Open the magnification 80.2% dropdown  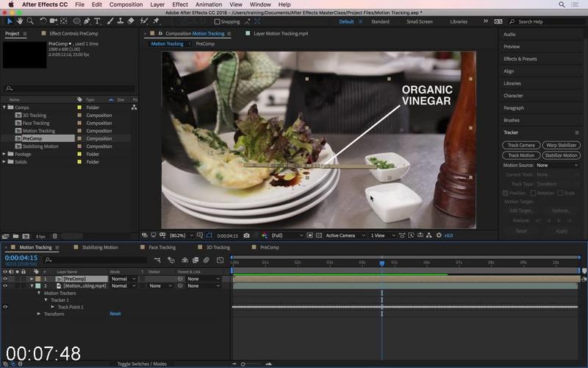182,236
